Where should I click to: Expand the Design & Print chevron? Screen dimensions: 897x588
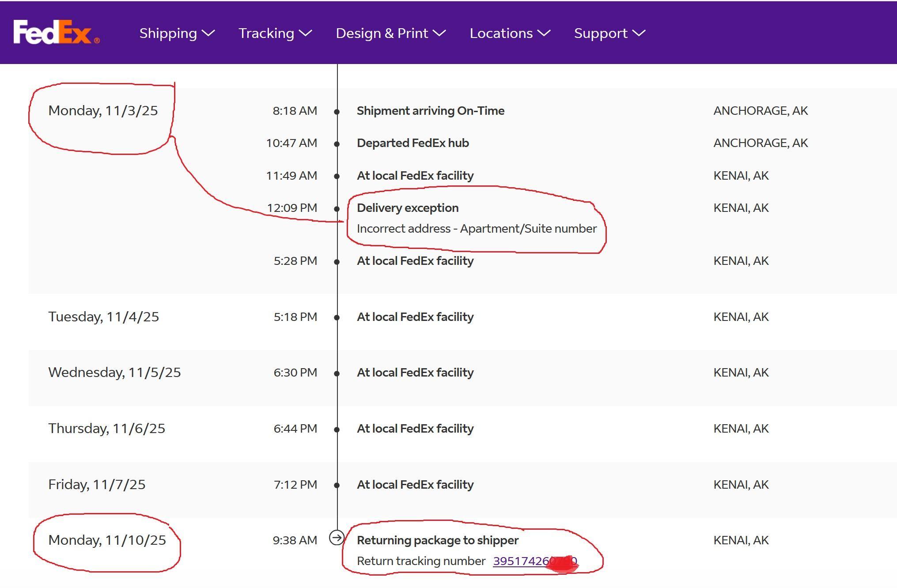click(439, 33)
